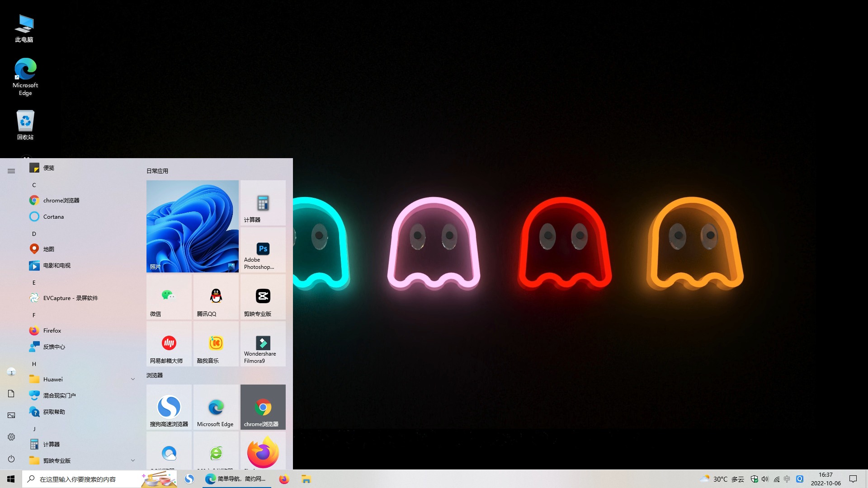
Task: Select the 日常应用 tile group header
Action: pos(157,171)
